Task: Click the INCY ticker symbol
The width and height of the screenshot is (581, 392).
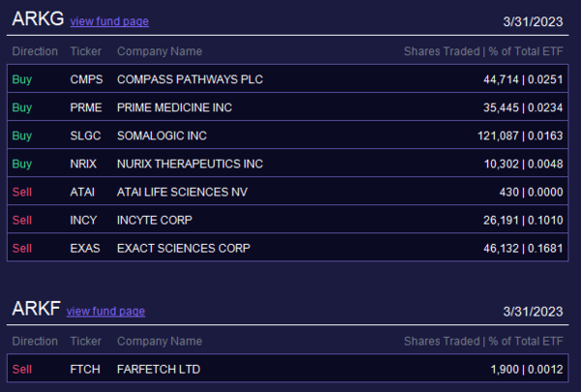Action: coord(83,220)
